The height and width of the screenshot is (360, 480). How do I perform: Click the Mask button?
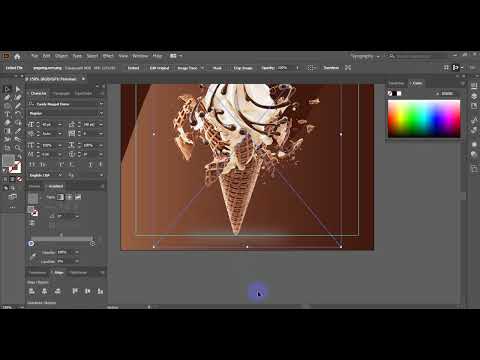tap(217, 68)
